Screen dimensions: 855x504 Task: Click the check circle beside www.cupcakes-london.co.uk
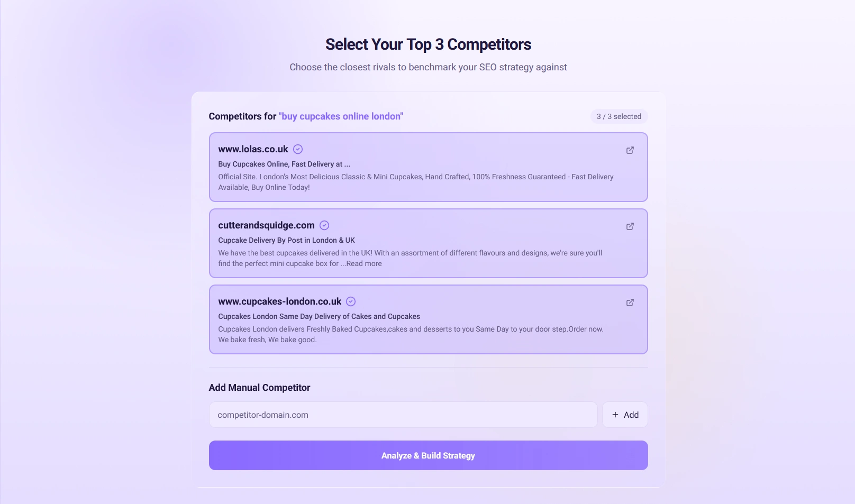[350, 301]
